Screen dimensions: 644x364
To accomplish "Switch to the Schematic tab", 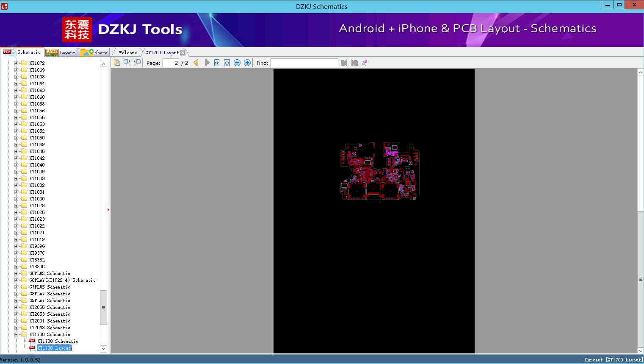I will coord(22,52).
